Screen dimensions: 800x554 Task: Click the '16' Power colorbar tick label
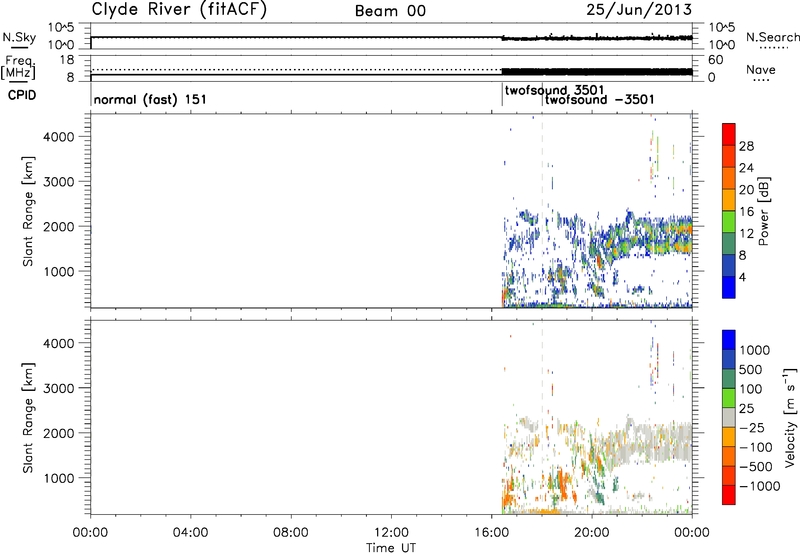(x=746, y=212)
